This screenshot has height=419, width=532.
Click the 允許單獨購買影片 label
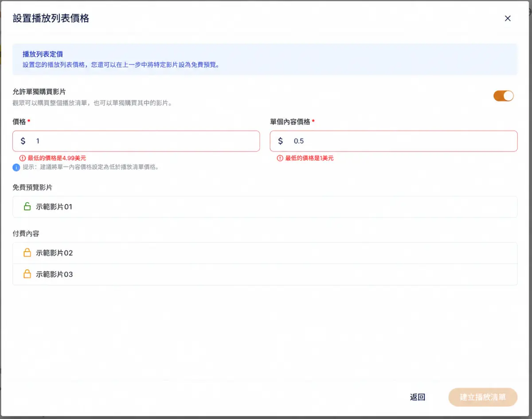point(39,92)
